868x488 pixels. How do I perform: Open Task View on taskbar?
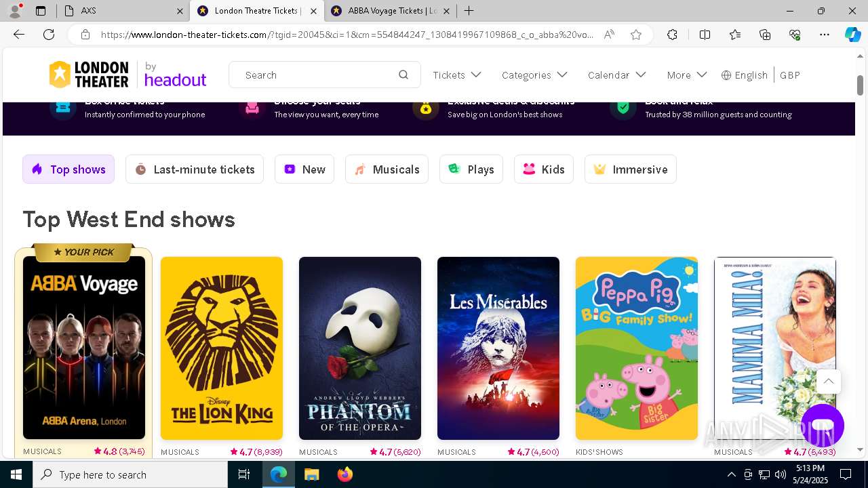pyautogui.click(x=244, y=474)
